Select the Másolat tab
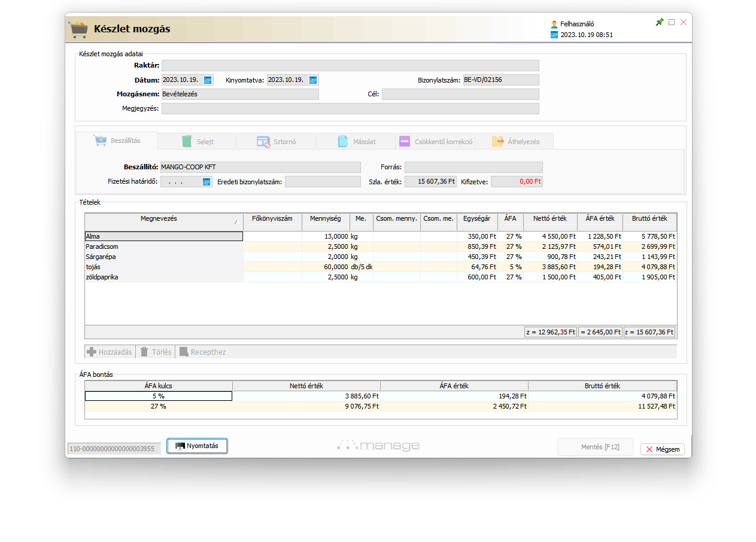Screen dimensions: 756x542 (356, 142)
